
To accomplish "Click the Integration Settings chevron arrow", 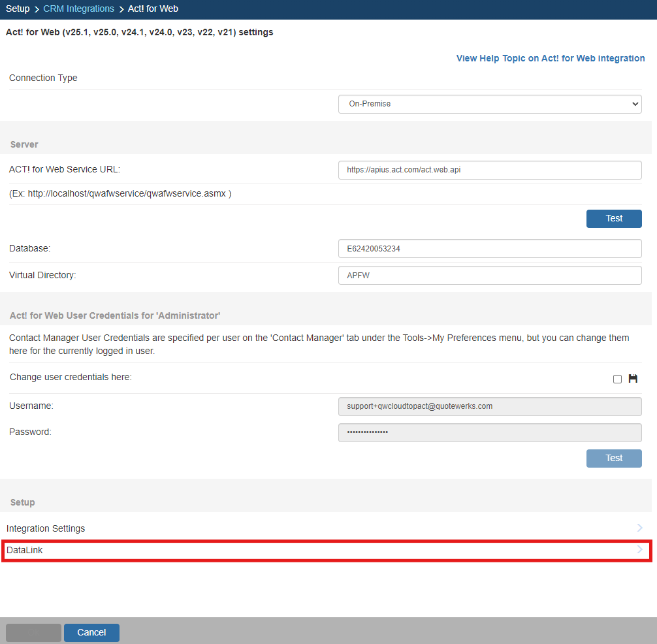I will [639, 528].
